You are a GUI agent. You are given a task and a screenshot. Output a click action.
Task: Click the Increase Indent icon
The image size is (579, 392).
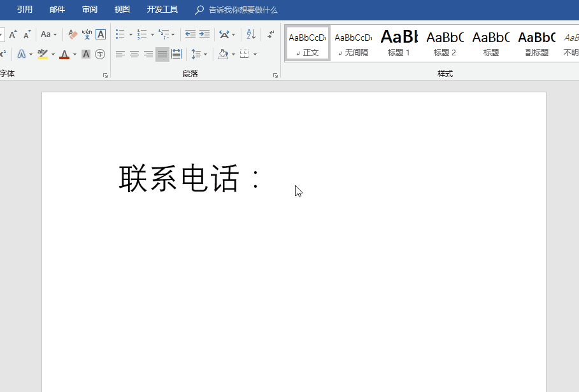click(204, 34)
